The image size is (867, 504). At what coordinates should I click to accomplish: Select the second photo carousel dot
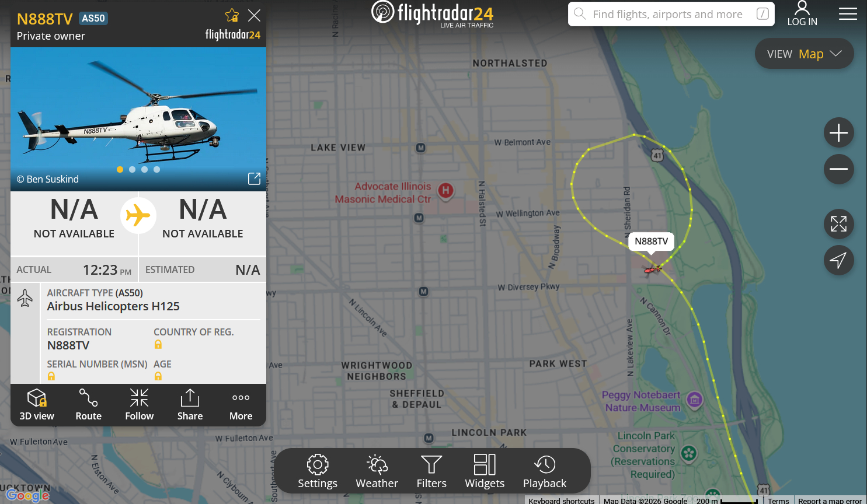pos(132,169)
